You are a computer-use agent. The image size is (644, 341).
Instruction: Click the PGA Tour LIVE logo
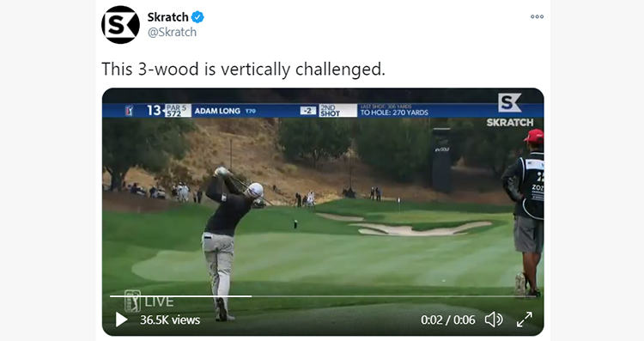tap(149, 301)
